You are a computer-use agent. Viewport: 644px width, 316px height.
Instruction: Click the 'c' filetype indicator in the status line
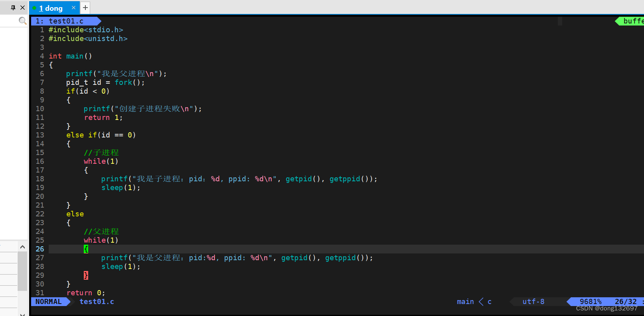490,302
